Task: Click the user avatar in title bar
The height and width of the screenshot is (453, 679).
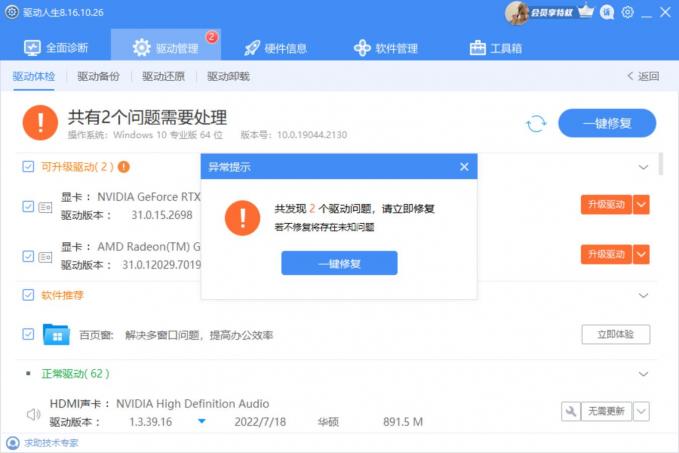Action: [517, 13]
